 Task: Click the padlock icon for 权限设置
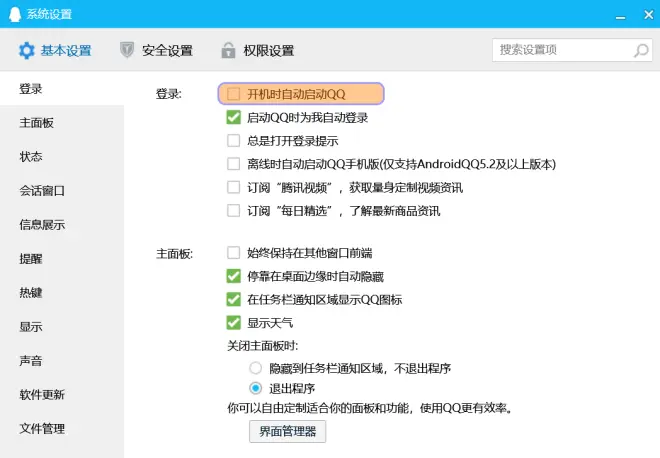tap(228, 50)
